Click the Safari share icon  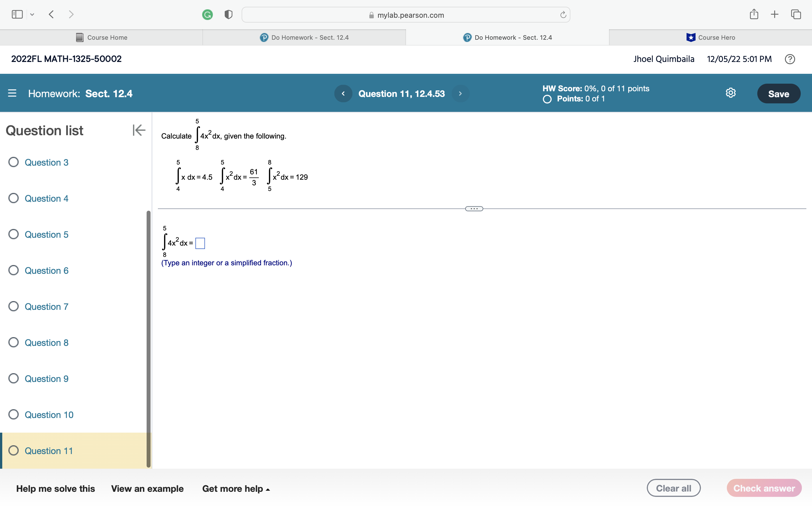(x=754, y=14)
